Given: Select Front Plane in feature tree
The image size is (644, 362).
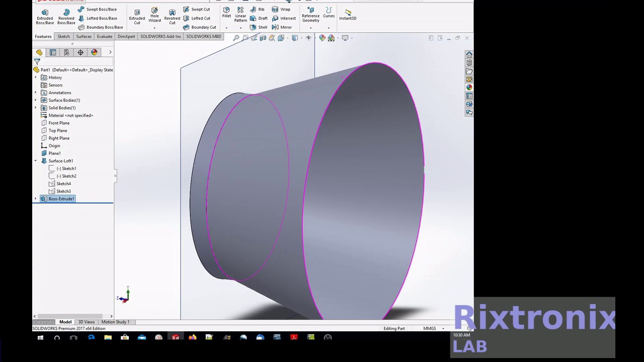Looking at the screenshot, I should [x=59, y=123].
